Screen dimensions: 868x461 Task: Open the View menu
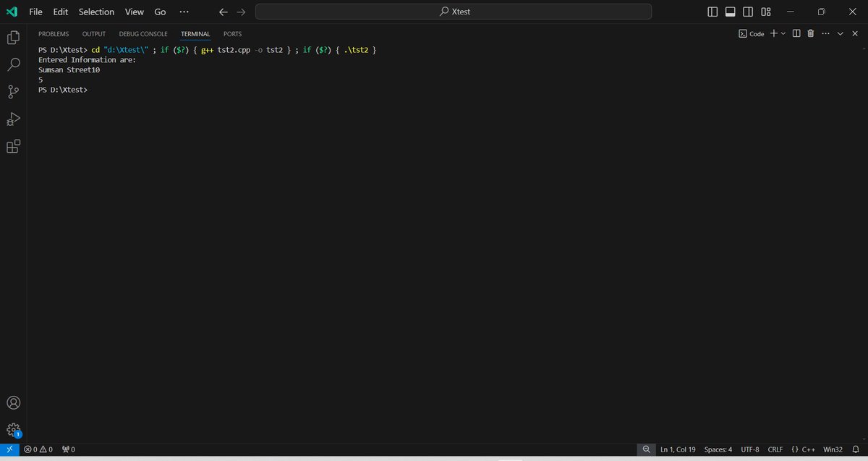tap(134, 12)
